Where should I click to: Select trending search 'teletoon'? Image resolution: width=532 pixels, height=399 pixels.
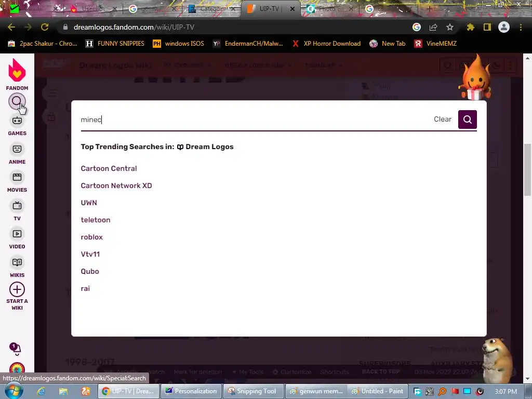(96, 220)
